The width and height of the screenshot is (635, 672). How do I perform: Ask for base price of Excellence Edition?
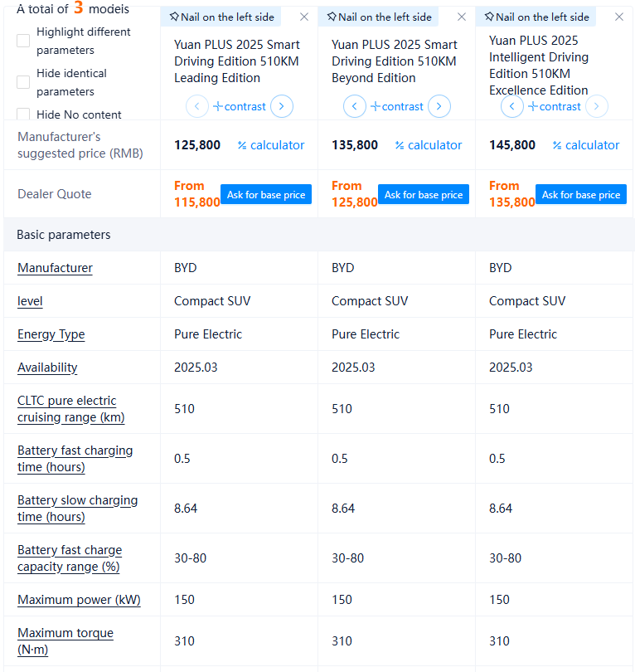[x=581, y=194]
